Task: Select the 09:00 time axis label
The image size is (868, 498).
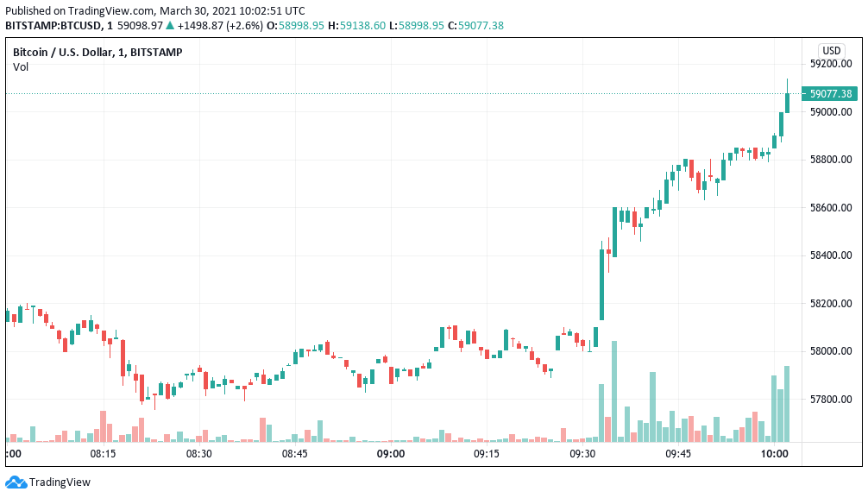Action: 391,453
